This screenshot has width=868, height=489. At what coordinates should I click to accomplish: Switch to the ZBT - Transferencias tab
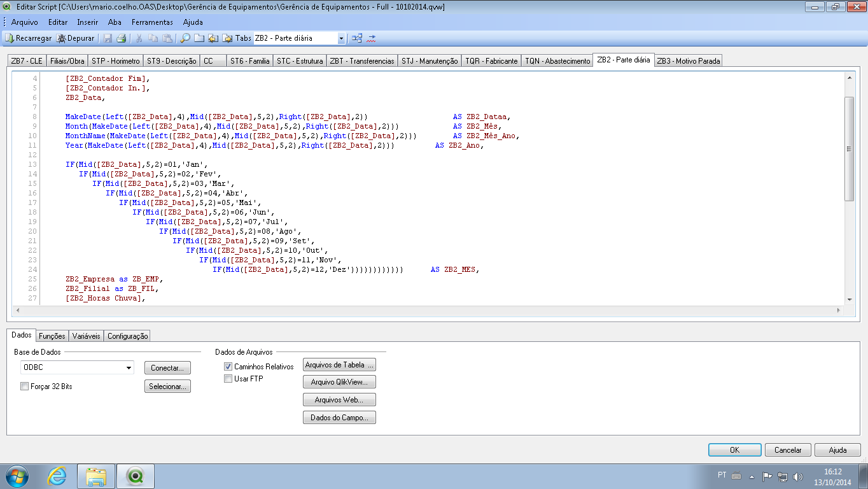[362, 61]
